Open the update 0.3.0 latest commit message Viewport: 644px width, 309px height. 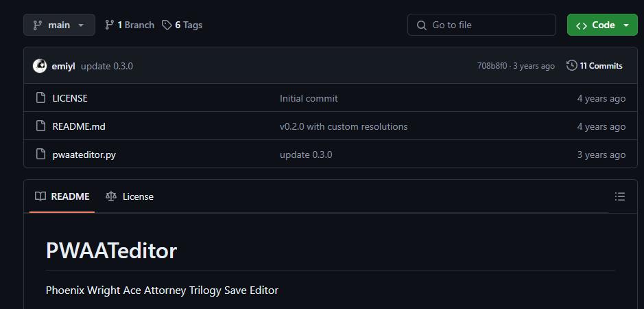click(107, 66)
